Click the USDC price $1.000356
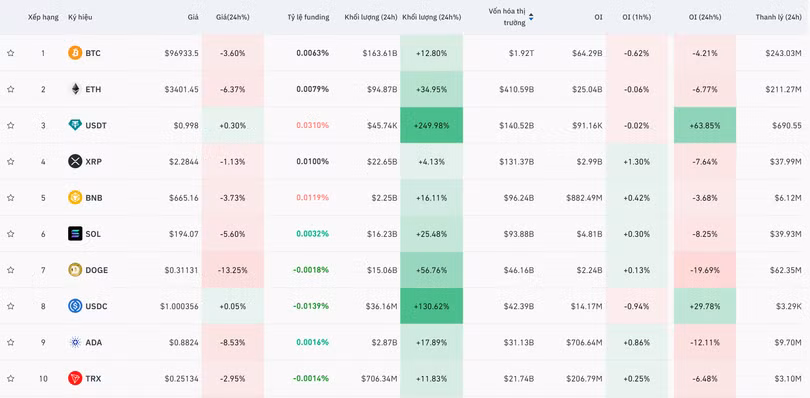Image resolution: width=810 pixels, height=398 pixels. 179,306
